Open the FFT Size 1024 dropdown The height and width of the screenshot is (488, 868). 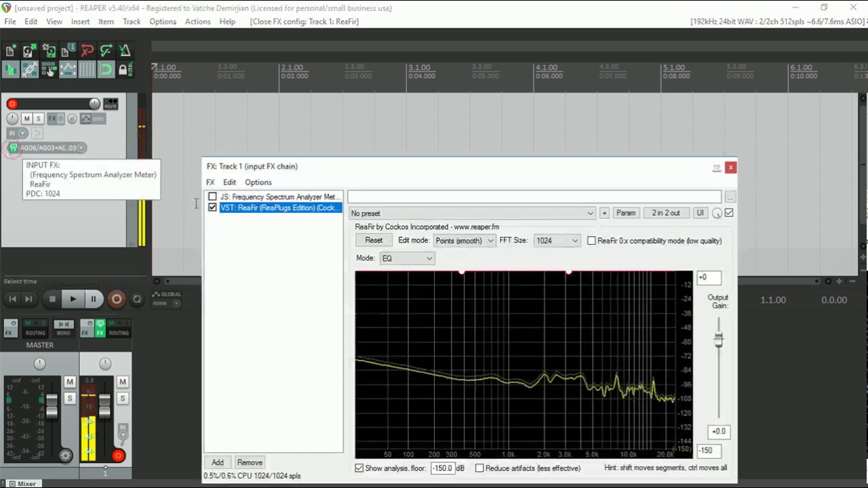point(557,241)
